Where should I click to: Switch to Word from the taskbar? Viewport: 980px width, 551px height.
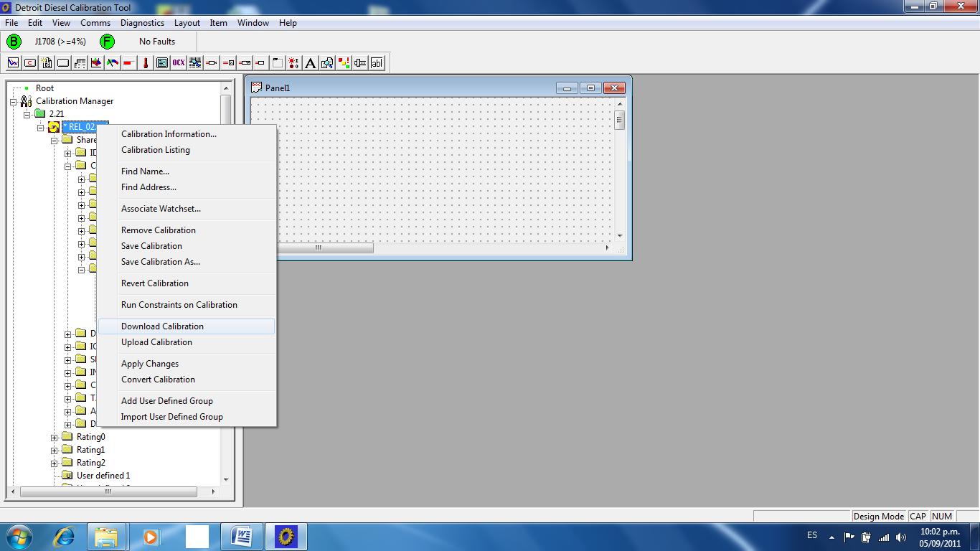tap(242, 536)
